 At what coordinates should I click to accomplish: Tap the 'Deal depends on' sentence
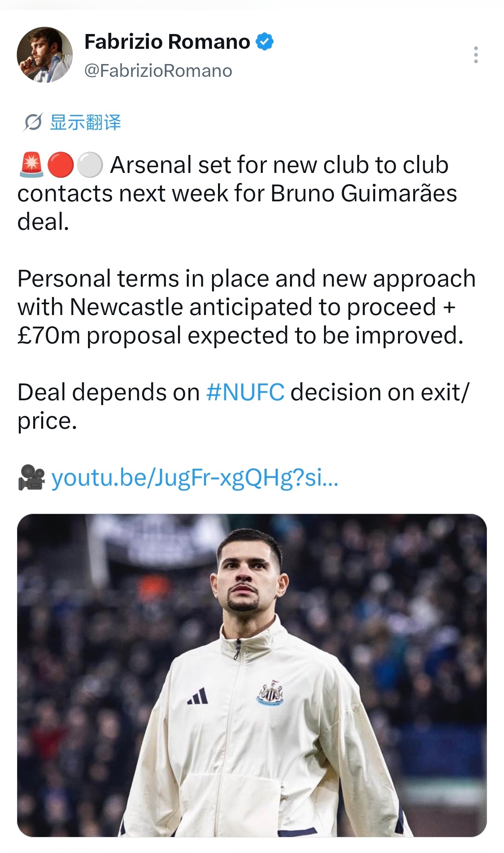point(243,406)
